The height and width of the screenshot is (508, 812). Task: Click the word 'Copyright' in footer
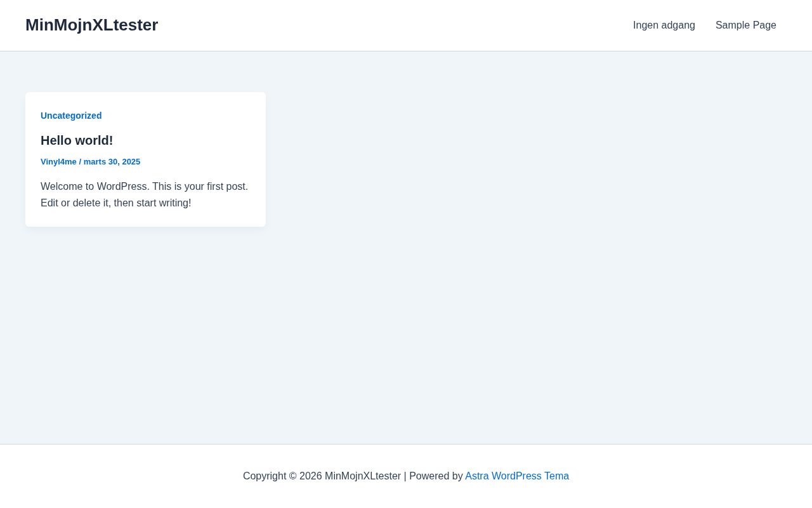[x=265, y=476]
